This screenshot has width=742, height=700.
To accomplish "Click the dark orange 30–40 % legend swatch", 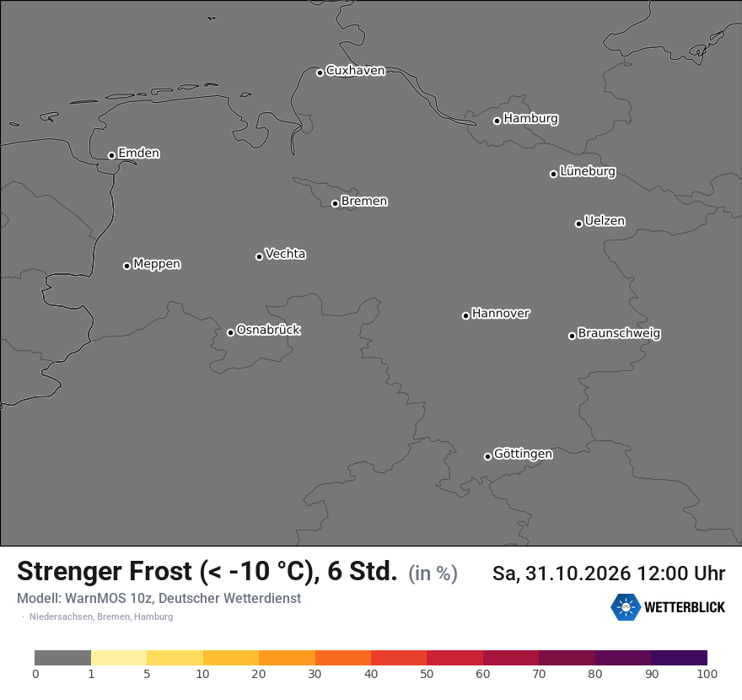I will click(x=343, y=658).
